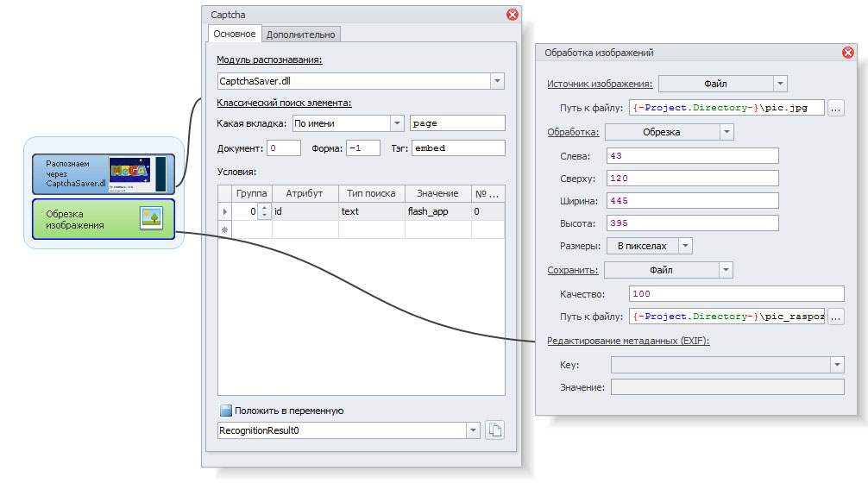Click the new row asterisk in conditions table
The width and height of the screenshot is (868, 483).
tap(225, 229)
